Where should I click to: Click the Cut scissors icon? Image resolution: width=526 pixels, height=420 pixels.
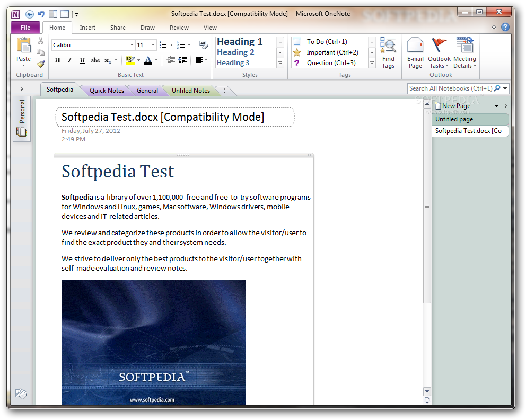point(41,41)
